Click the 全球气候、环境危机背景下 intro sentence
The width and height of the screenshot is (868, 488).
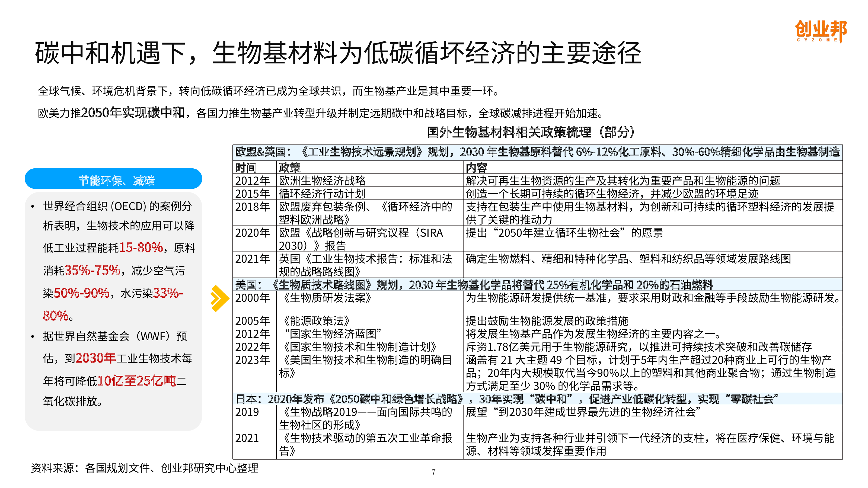[x=269, y=91]
